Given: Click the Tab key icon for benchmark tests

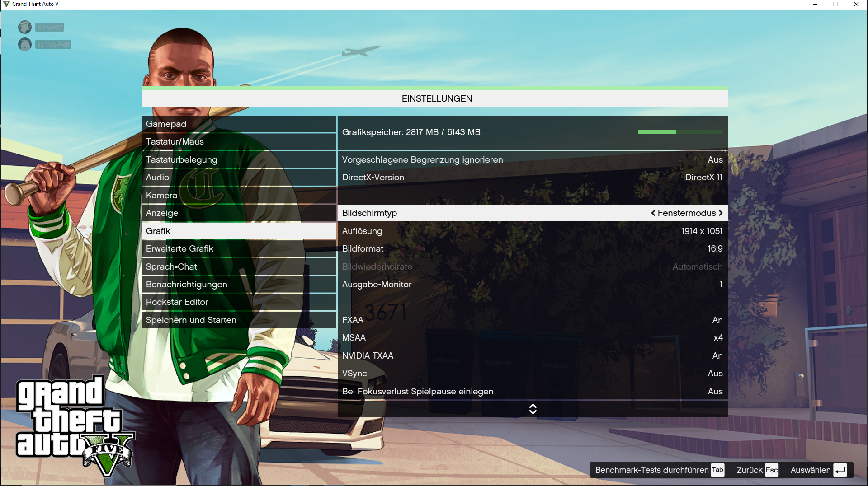Looking at the screenshot, I should point(717,470).
